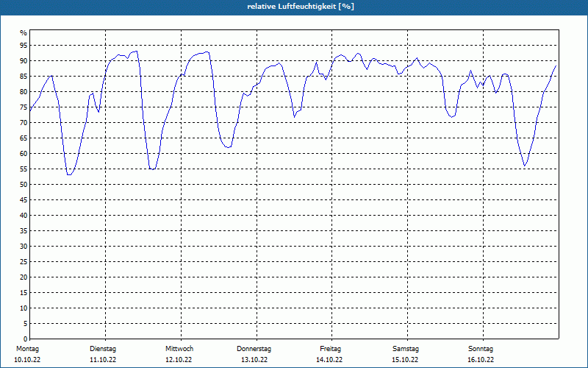Click the y-axis value 90
Screen dimensions: 588x368
click(24, 61)
